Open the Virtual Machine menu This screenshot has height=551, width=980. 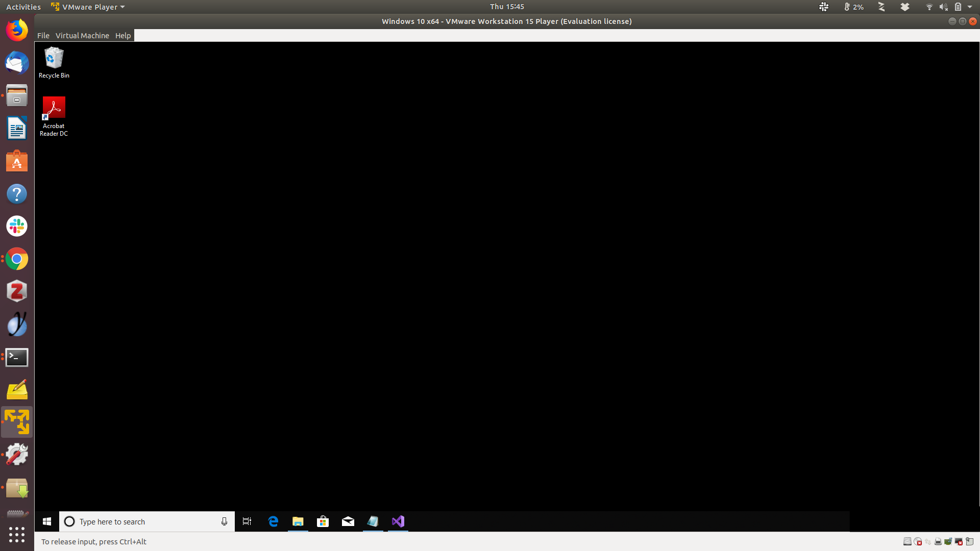coord(82,36)
